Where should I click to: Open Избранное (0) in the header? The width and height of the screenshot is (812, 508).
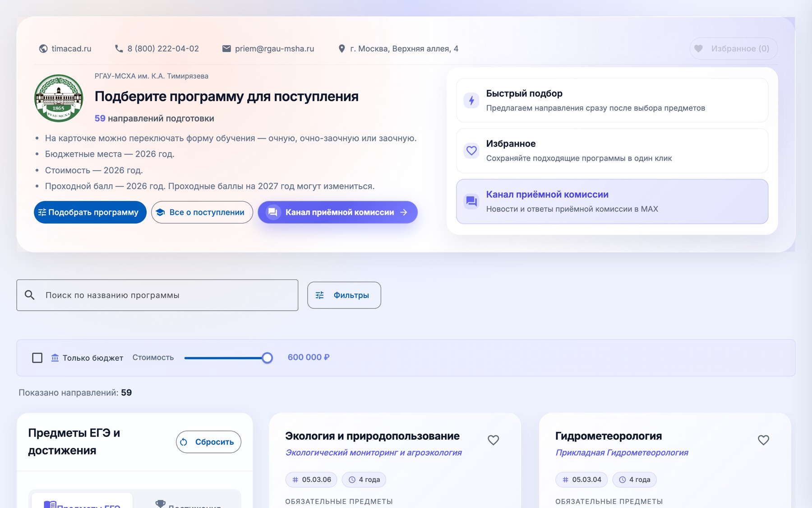click(x=734, y=48)
